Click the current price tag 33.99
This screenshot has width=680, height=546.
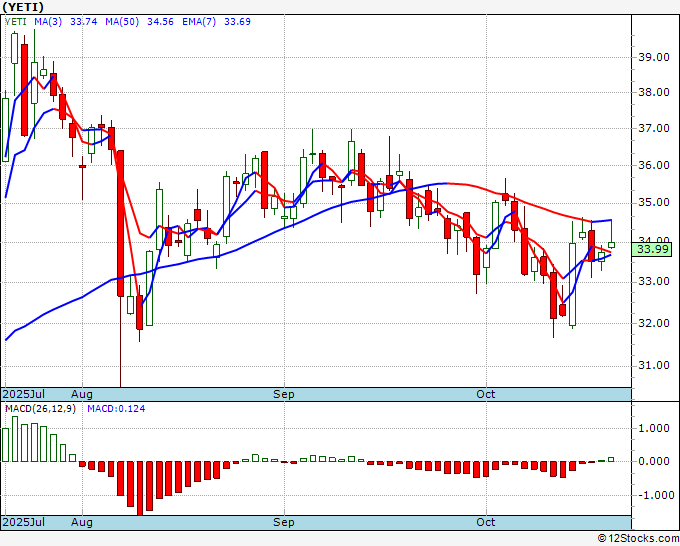[652, 249]
